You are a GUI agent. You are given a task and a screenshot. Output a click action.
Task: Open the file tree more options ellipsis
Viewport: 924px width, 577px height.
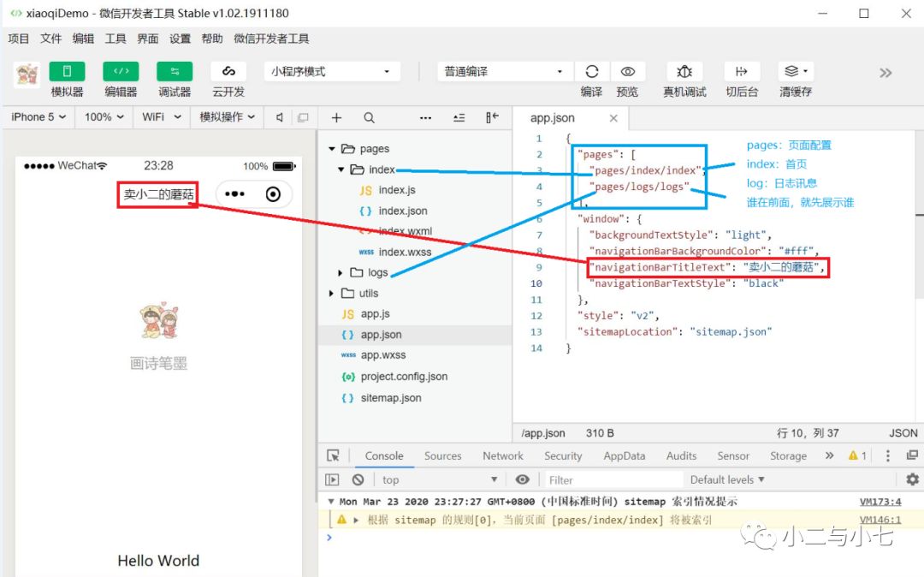click(x=425, y=118)
